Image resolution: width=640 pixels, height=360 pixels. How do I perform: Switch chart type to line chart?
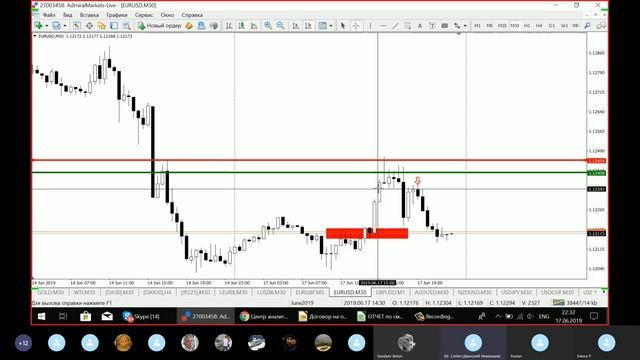pyautogui.click(x=254, y=26)
